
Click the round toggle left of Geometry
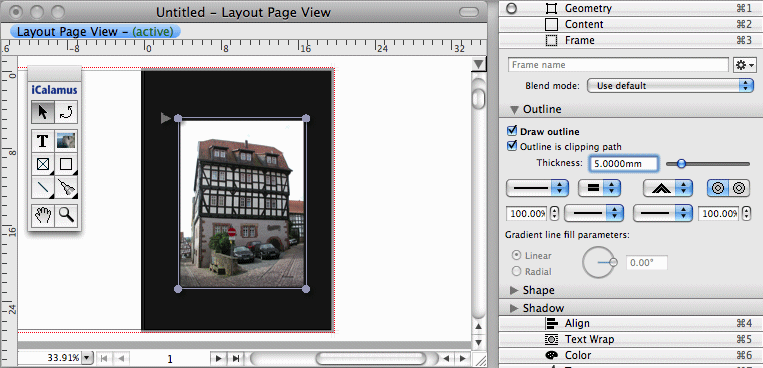click(511, 8)
